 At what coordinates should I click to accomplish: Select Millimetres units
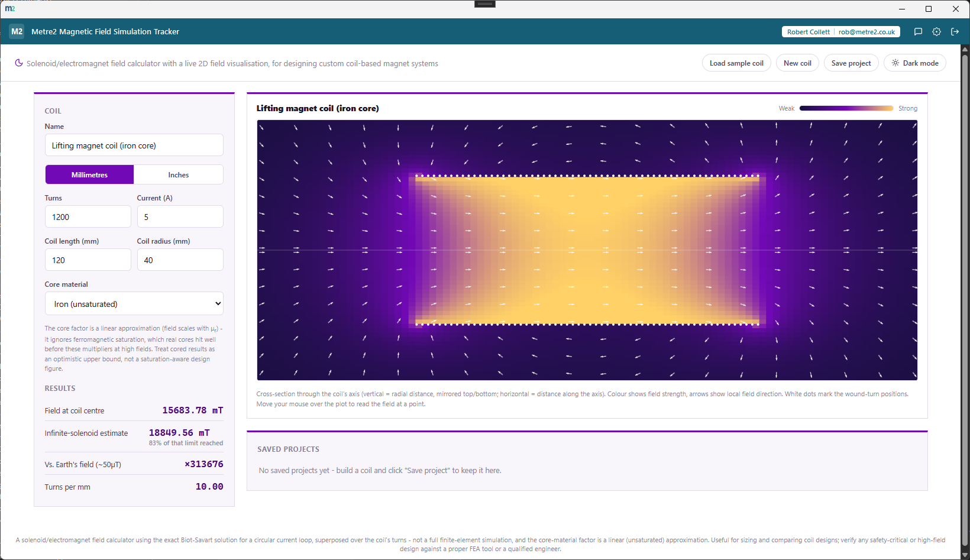tap(89, 174)
